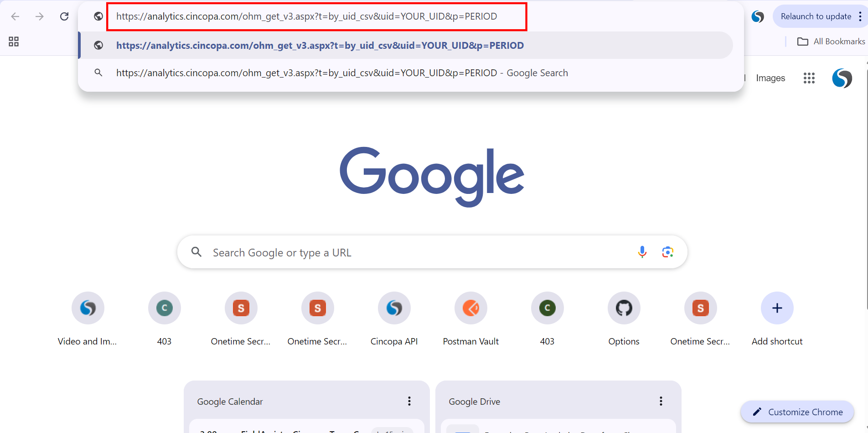Click the globe icon in address bar
This screenshot has height=433, width=868.
(x=98, y=16)
